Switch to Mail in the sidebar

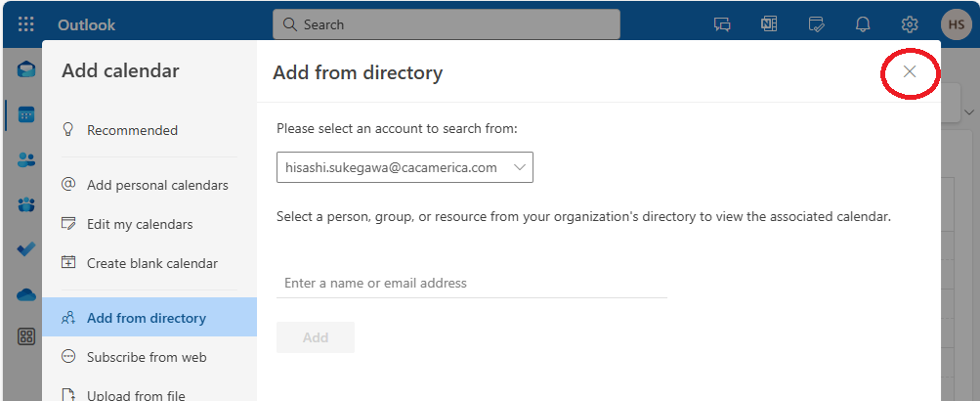pos(26,69)
